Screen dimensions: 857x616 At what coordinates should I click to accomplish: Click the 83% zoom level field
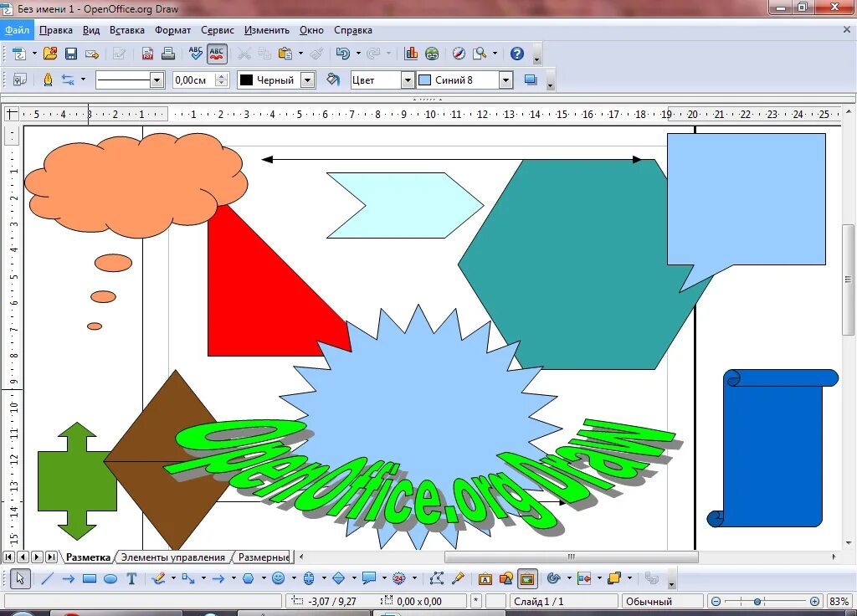839,601
